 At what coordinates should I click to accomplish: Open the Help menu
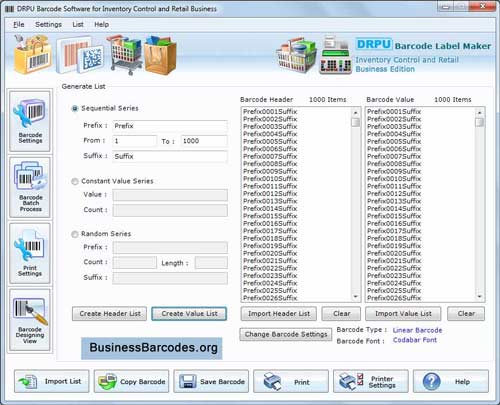pyautogui.click(x=101, y=24)
